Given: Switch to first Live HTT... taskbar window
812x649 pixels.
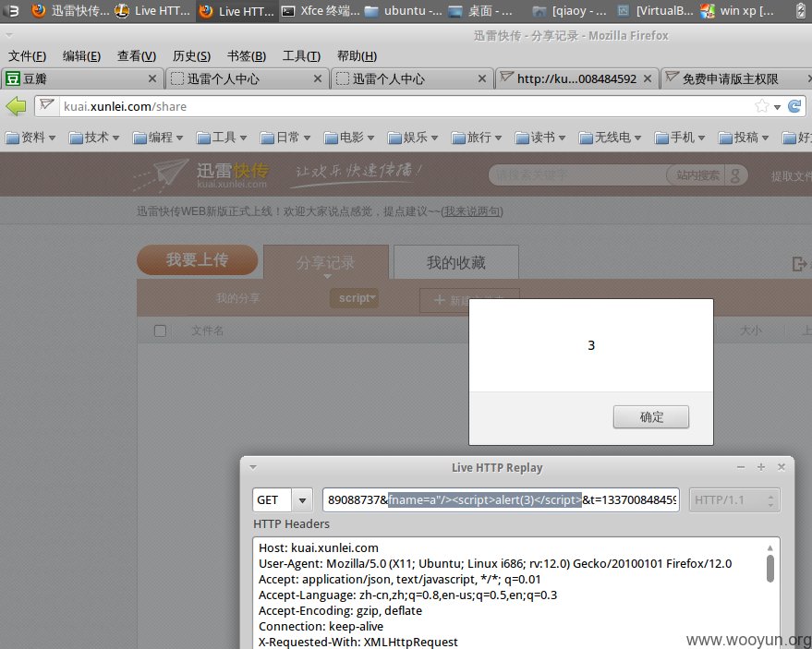Looking at the screenshot, I should tap(152, 11).
